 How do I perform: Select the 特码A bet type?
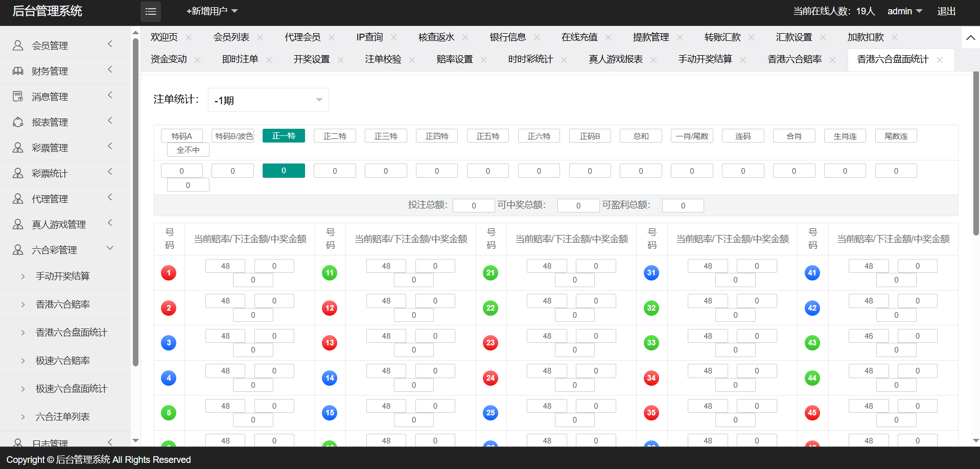pos(182,136)
